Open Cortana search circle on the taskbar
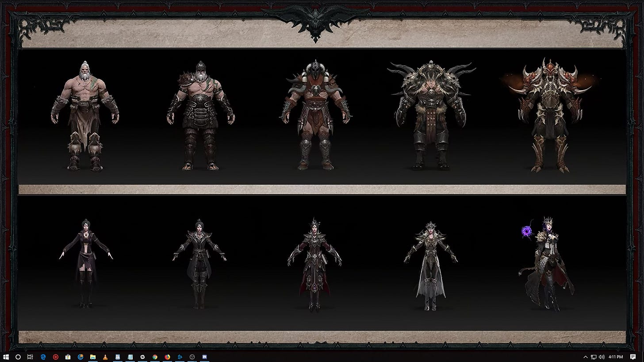 pos(18,357)
